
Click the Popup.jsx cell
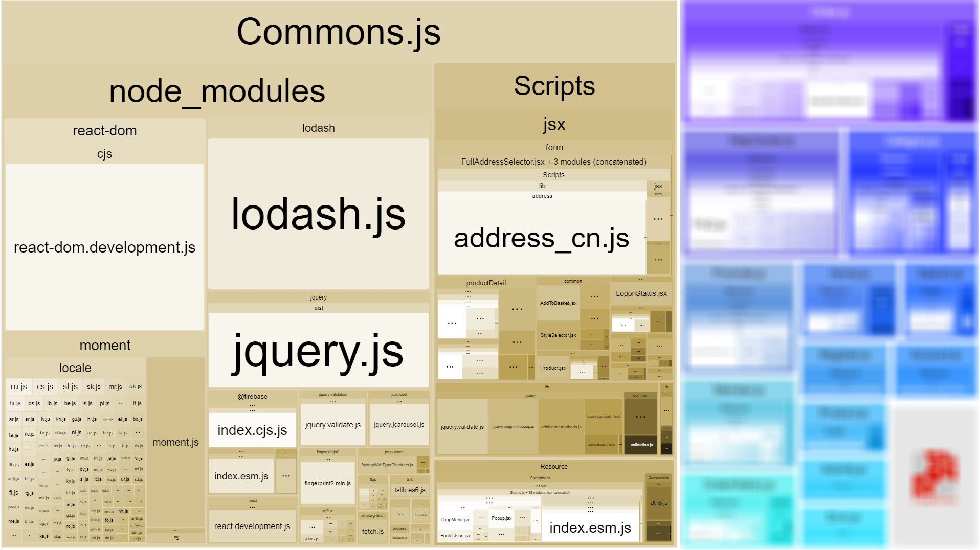[x=501, y=518]
